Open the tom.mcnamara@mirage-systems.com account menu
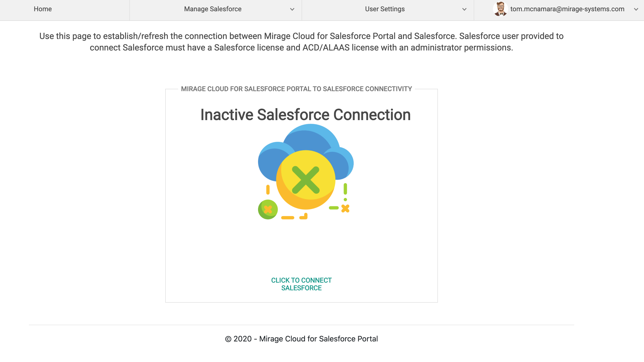 (x=567, y=9)
